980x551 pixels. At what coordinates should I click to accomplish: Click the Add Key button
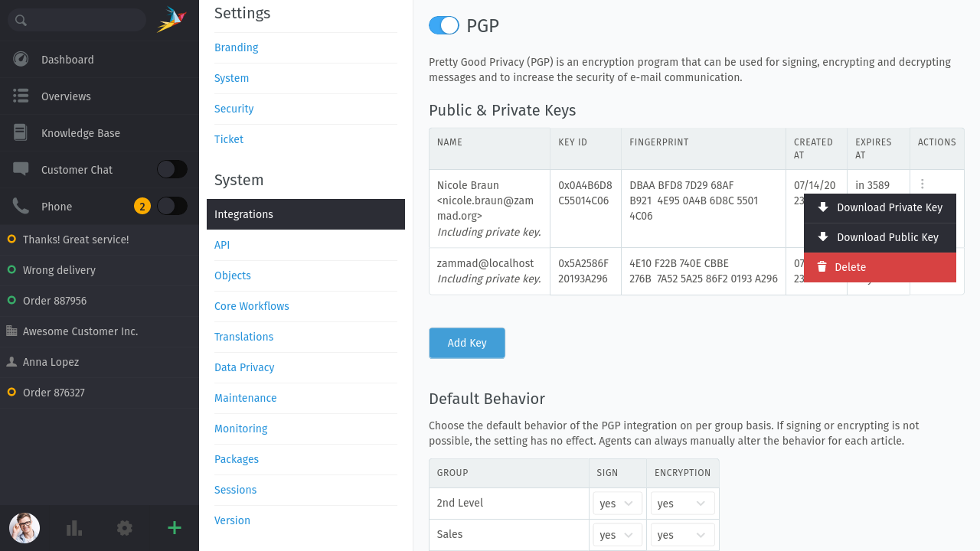tap(466, 343)
